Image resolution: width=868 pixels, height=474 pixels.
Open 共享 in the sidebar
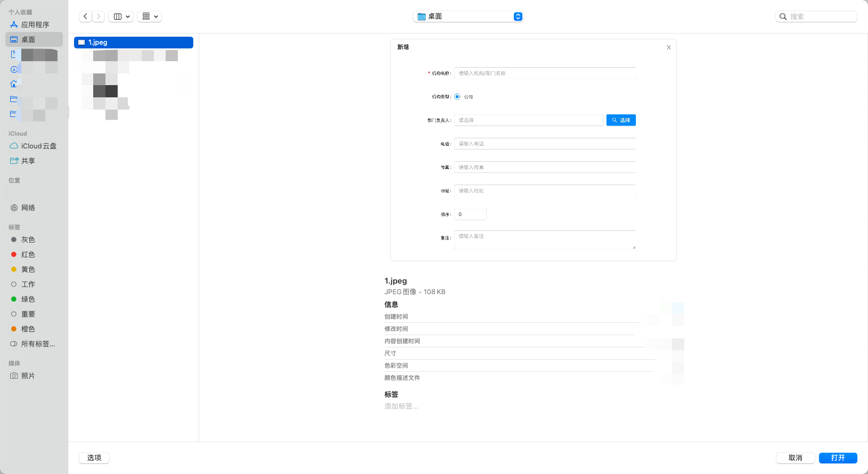(x=34, y=161)
